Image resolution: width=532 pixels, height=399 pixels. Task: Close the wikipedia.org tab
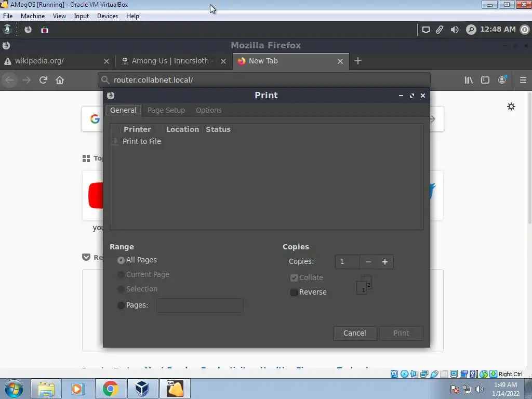coord(106,61)
